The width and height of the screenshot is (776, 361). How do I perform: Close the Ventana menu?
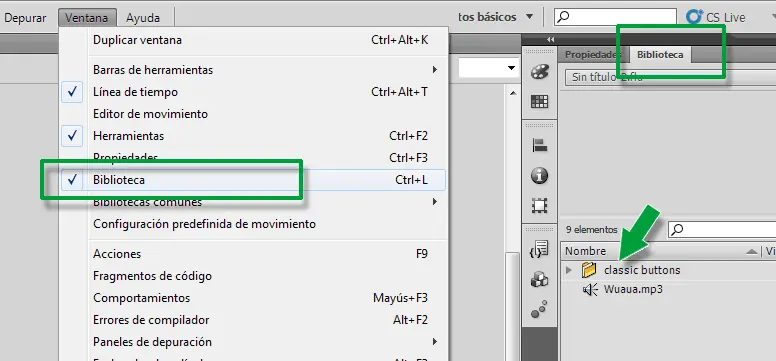[x=87, y=18]
